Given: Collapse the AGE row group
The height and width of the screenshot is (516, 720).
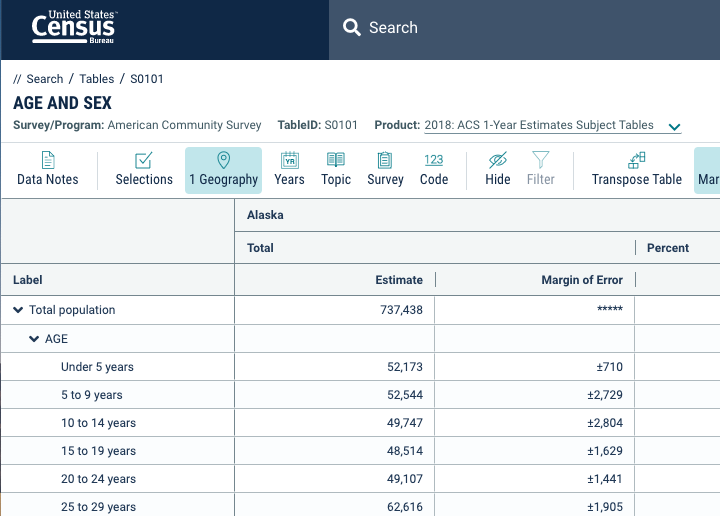Looking at the screenshot, I should click(34, 339).
